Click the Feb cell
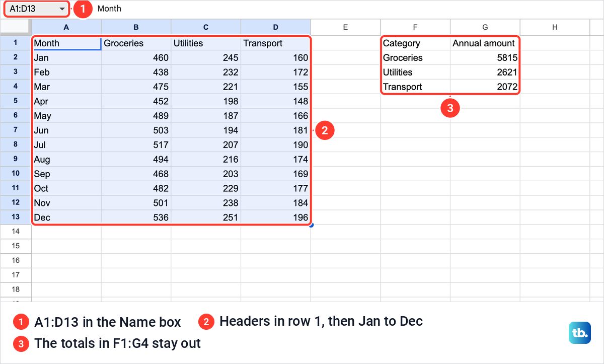 coord(66,72)
